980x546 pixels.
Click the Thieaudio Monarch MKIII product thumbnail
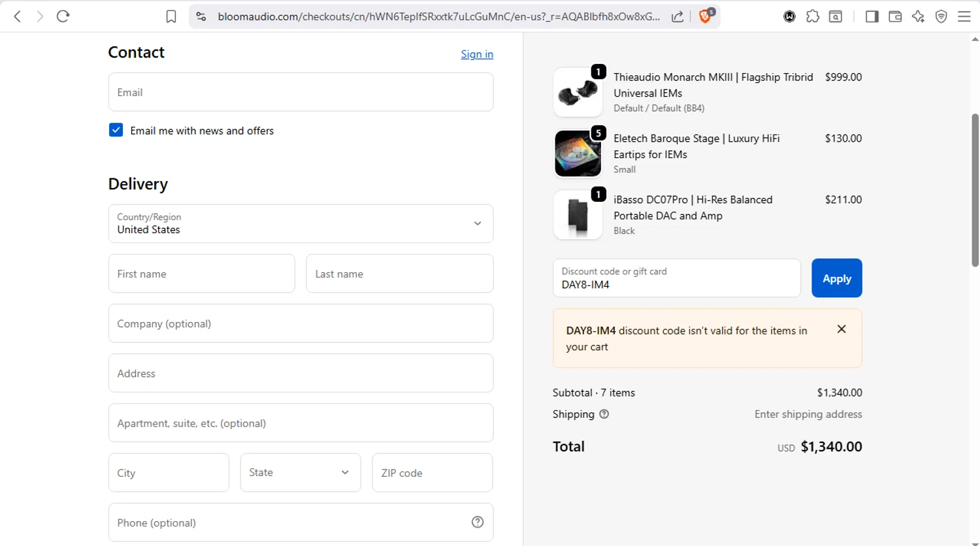click(x=578, y=92)
